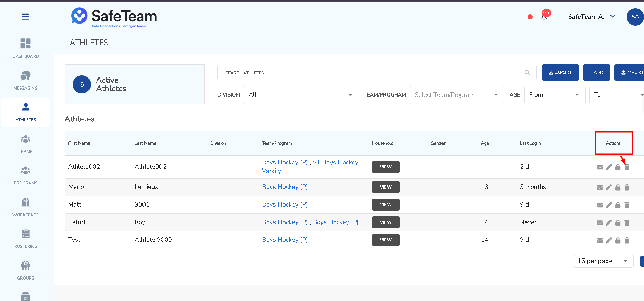This screenshot has height=301, width=644.
Task: Click the + Add button
Action: [596, 72]
